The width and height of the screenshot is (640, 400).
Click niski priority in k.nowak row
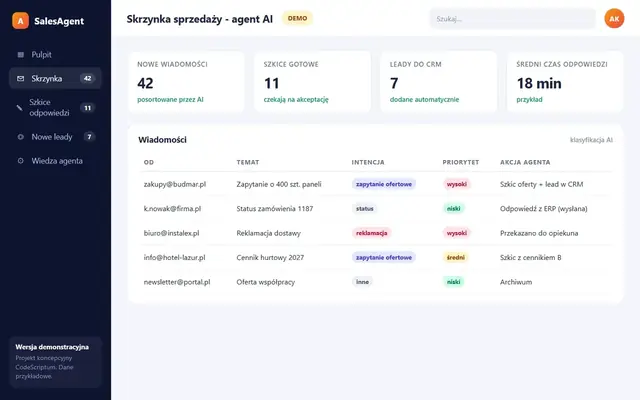[453, 209]
